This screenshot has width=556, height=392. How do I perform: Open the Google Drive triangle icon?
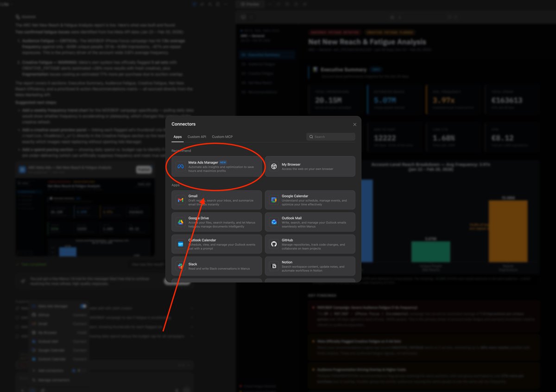180,222
